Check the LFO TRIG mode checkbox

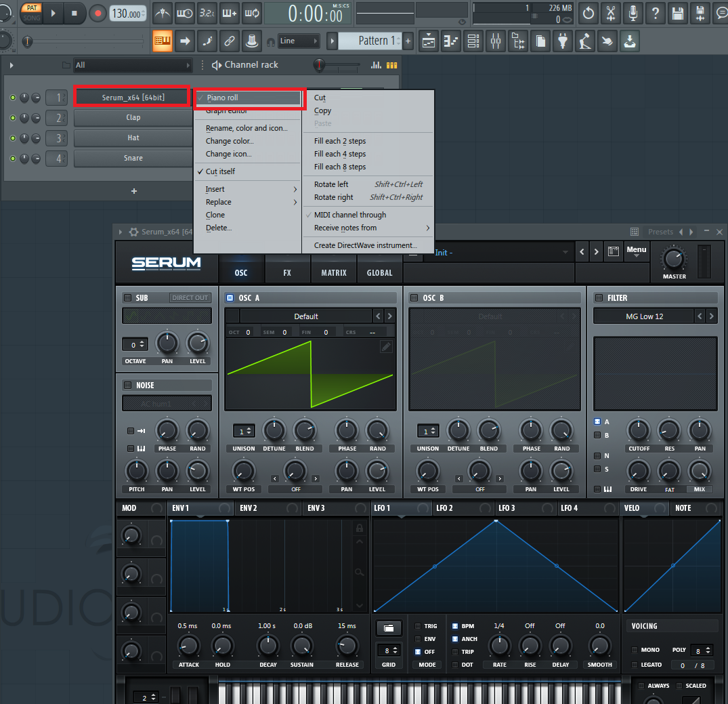pos(418,626)
